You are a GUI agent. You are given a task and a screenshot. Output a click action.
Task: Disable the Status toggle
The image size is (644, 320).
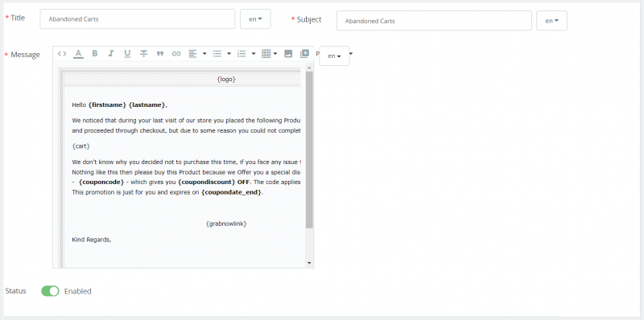[50, 291]
